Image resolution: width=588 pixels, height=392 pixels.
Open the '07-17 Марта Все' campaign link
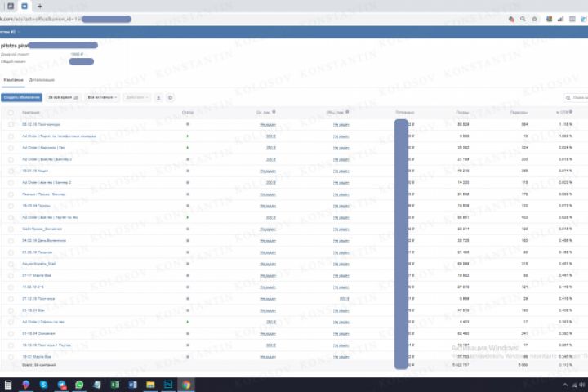pos(37,275)
